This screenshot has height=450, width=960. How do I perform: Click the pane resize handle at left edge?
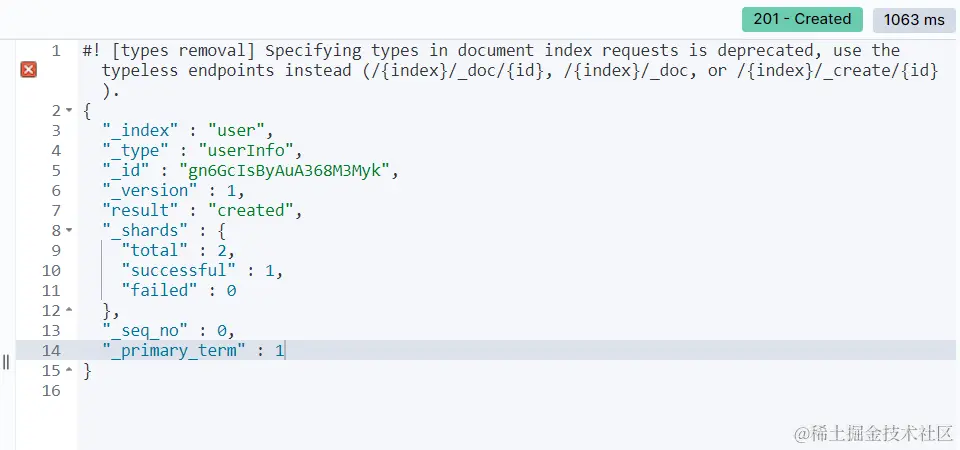[6, 362]
